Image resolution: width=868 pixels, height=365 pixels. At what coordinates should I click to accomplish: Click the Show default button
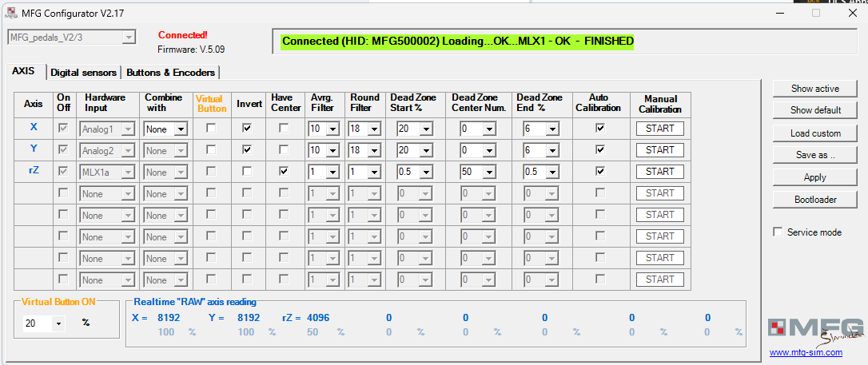[x=815, y=110]
